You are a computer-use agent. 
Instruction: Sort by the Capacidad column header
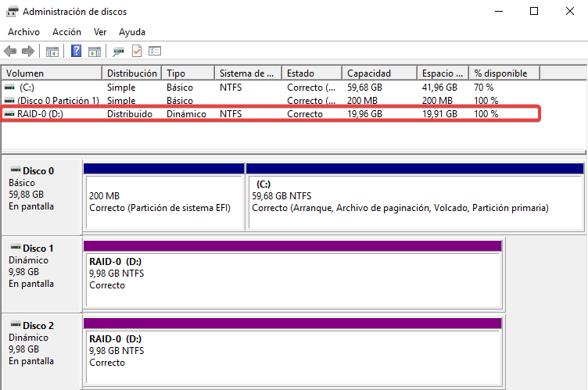[378, 73]
